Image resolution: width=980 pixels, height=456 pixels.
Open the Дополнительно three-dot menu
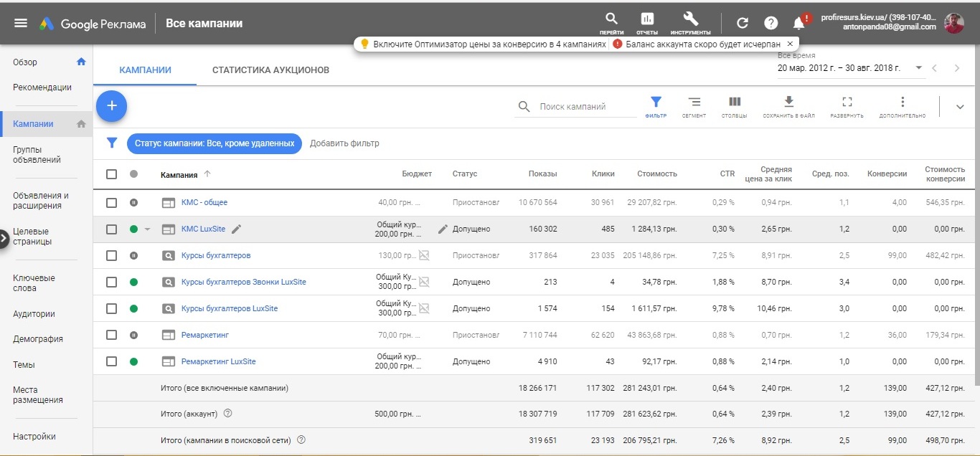pyautogui.click(x=903, y=107)
